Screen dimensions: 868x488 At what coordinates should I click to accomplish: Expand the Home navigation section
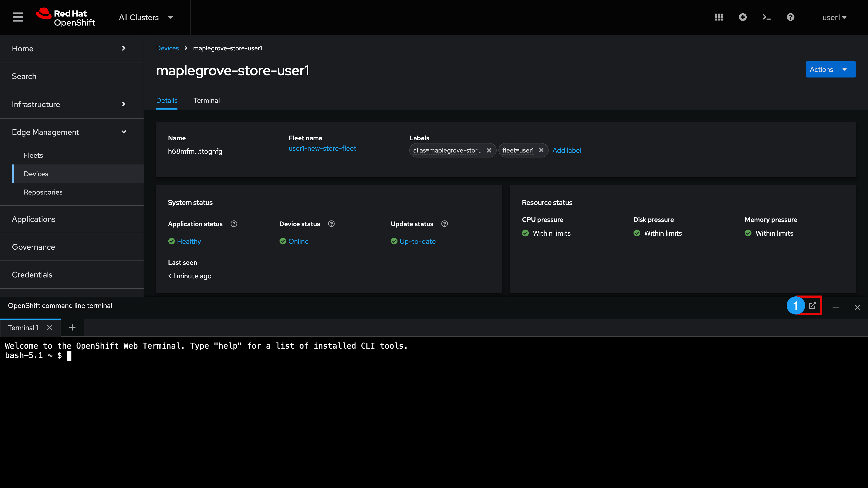point(72,49)
